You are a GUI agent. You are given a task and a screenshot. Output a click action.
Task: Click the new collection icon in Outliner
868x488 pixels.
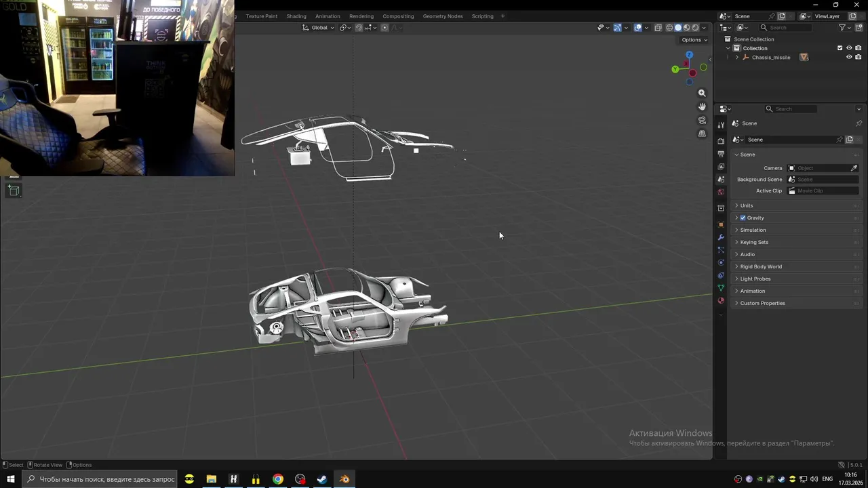pyautogui.click(x=858, y=28)
